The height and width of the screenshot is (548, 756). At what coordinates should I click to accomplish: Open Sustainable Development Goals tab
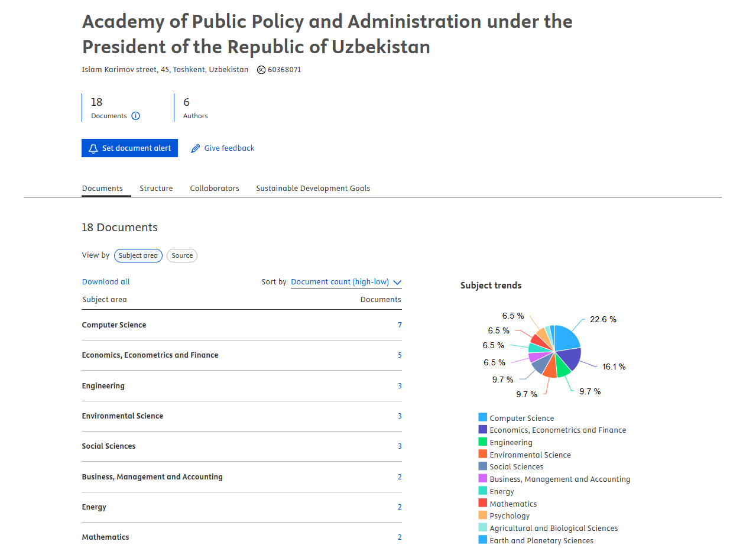(313, 189)
